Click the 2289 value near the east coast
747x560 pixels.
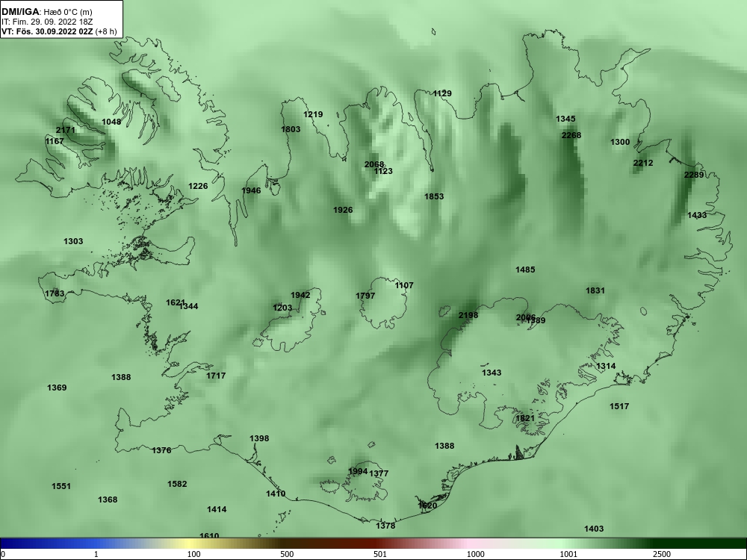coord(694,175)
